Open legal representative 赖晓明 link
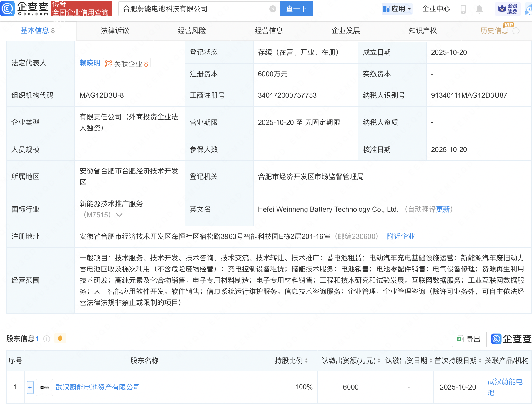This screenshot has height=404, width=532. pyautogui.click(x=90, y=63)
